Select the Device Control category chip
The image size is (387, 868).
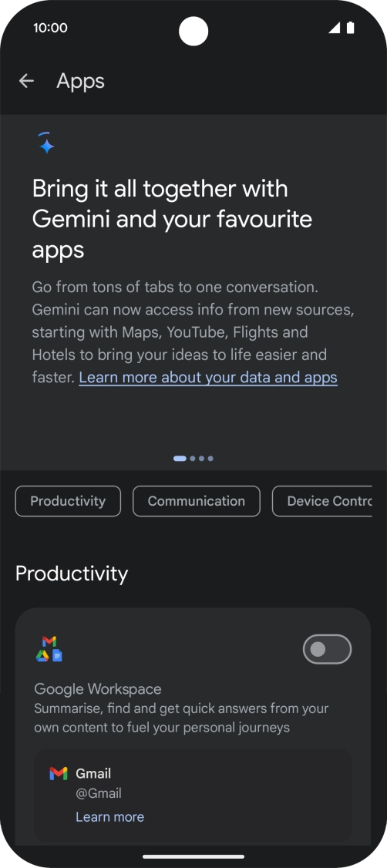point(322,501)
